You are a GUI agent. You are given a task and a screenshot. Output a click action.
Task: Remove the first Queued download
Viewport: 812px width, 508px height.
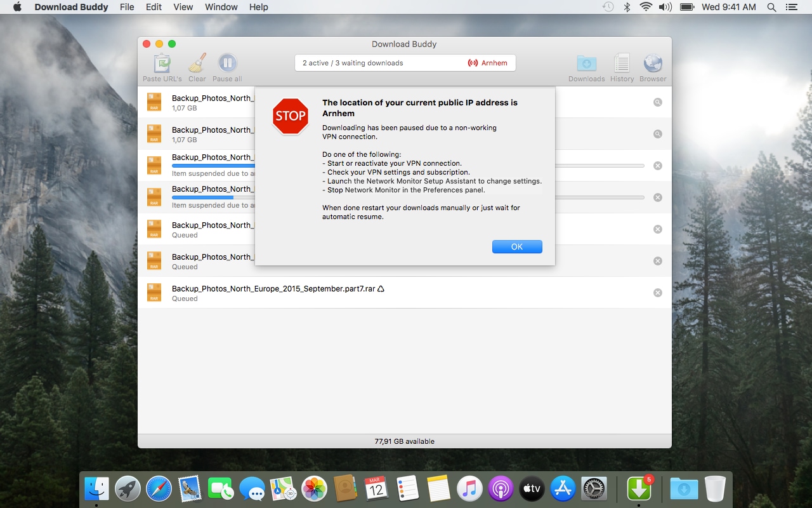pyautogui.click(x=658, y=229)
